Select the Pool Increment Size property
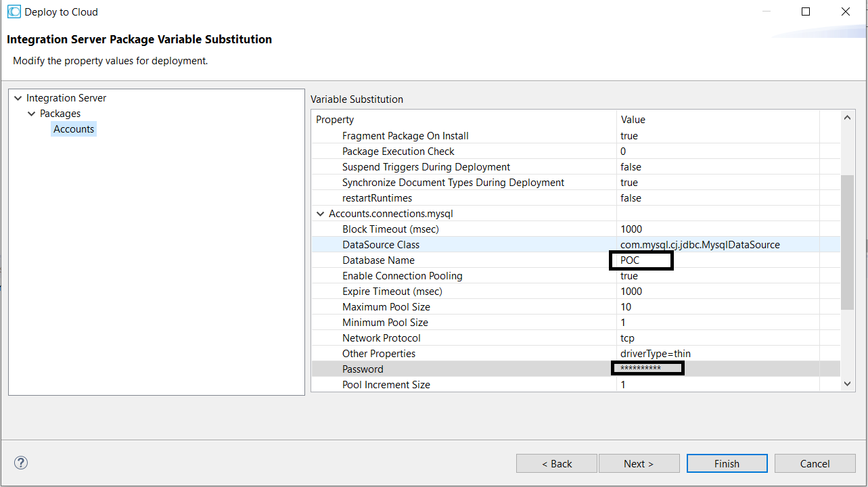This screenshot has width=868, height=487. point(386,385)
